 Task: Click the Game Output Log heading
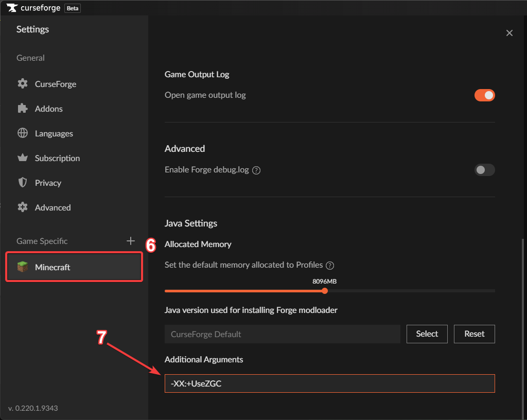[197, 75]
